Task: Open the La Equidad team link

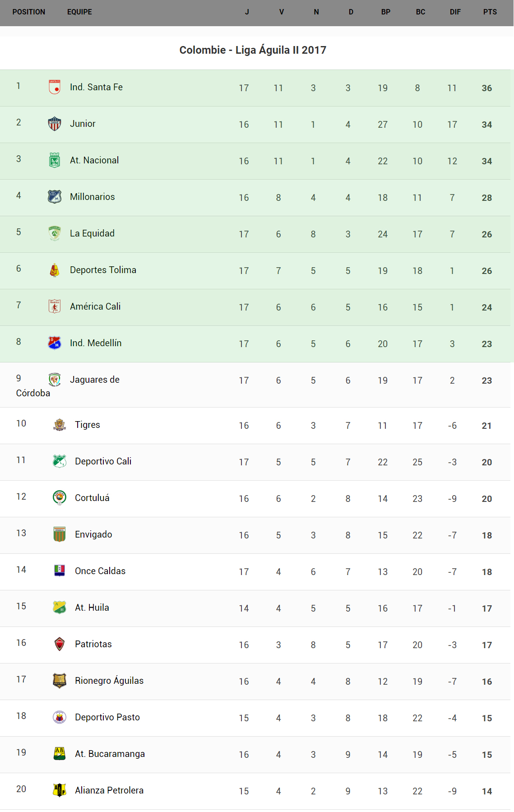Action: click(x=92, y=233)
